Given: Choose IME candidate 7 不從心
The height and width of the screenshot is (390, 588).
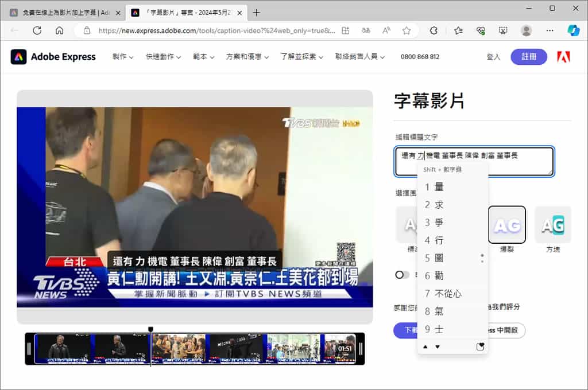Looking at the screenshot, I should (x=452, y=294).
